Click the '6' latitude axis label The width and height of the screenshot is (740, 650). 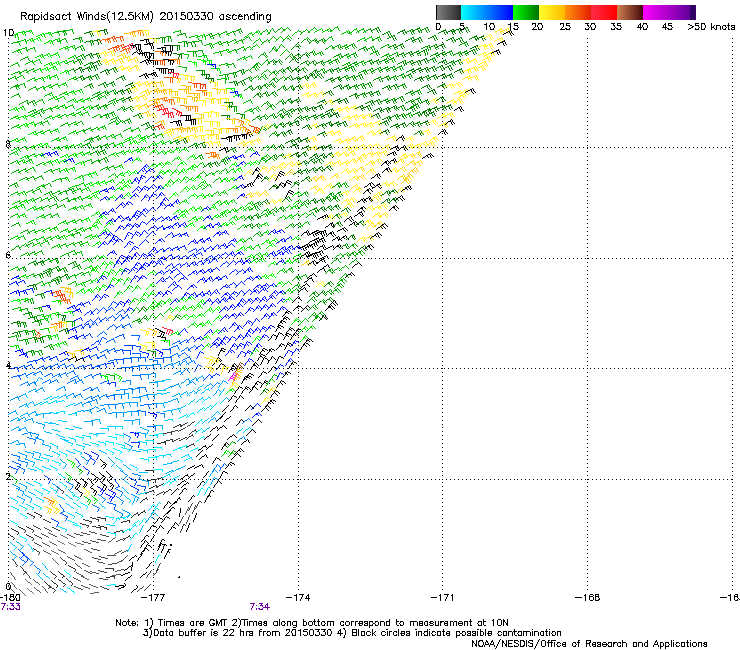click(8, 255)
